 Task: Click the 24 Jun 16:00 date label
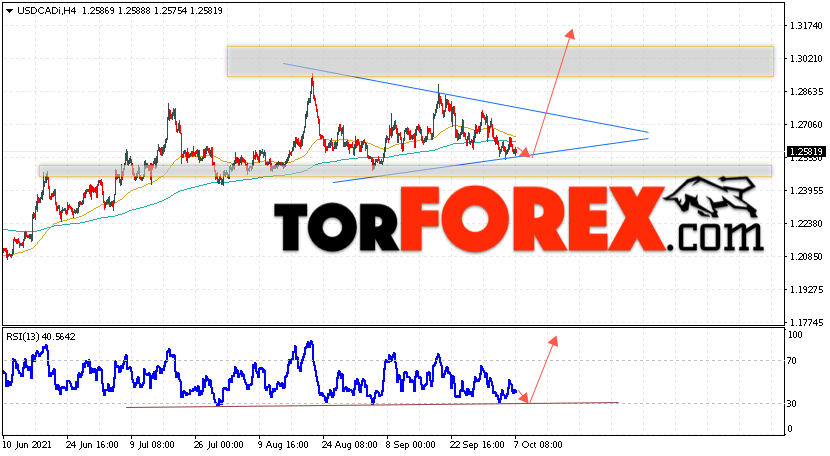pos(92,444)
